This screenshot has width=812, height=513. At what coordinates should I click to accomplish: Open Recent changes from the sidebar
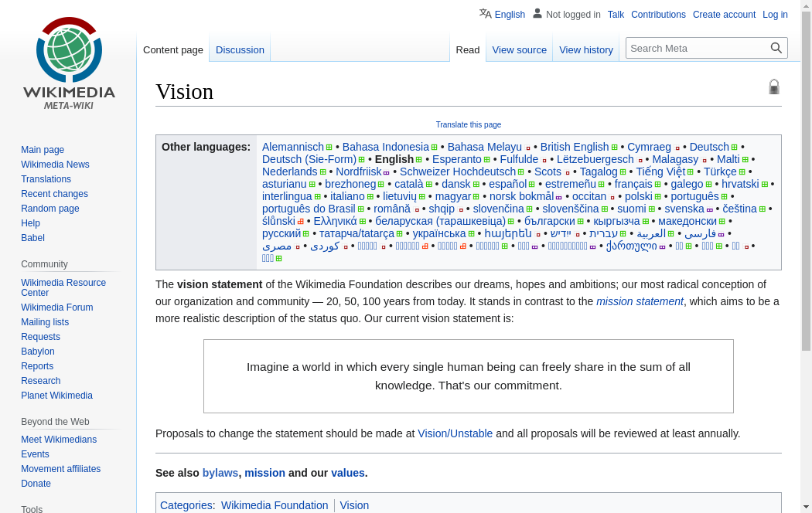(54, 194)
